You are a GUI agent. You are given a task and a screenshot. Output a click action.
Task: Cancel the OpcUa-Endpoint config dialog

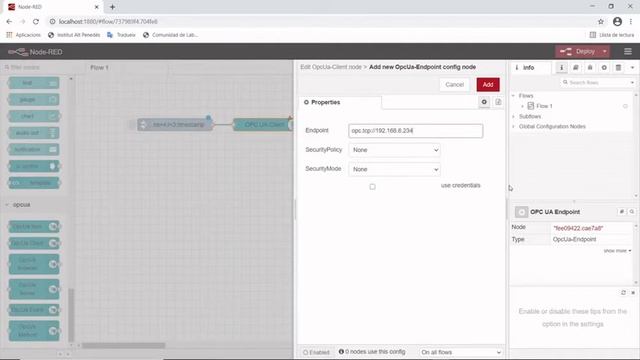(x=454, y=84)
